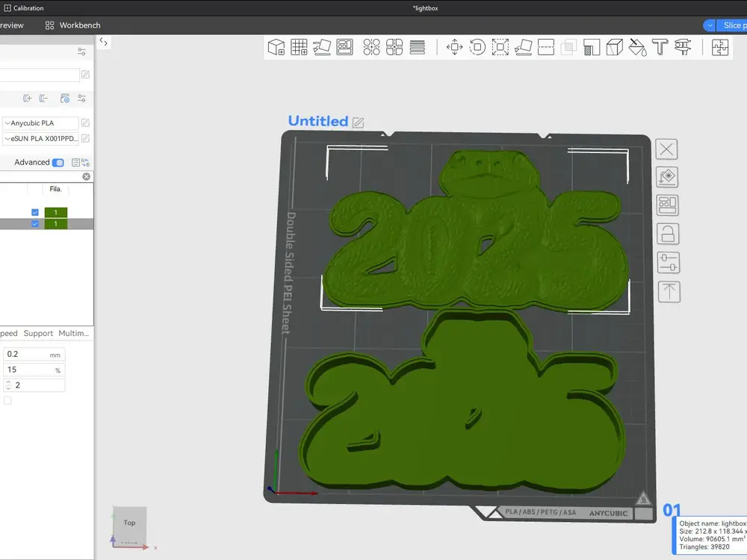Click the 0.2 mm layer height field
Image resolution: width=747 pixels, height=560 pixels.
[x=34, y=354]
